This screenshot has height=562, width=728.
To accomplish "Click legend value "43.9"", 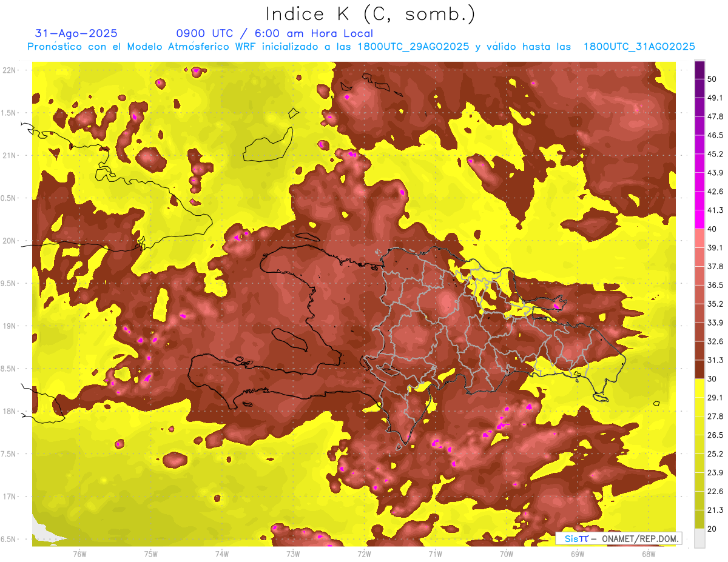I will pyautogui.click(x=715, y=173).
